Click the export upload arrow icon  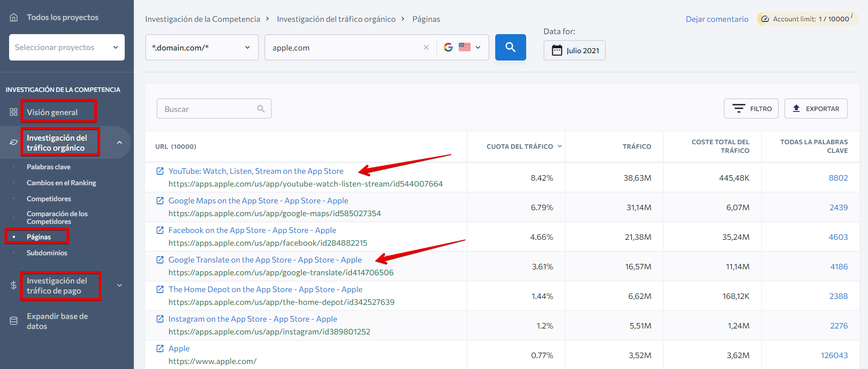pos(796,108)
